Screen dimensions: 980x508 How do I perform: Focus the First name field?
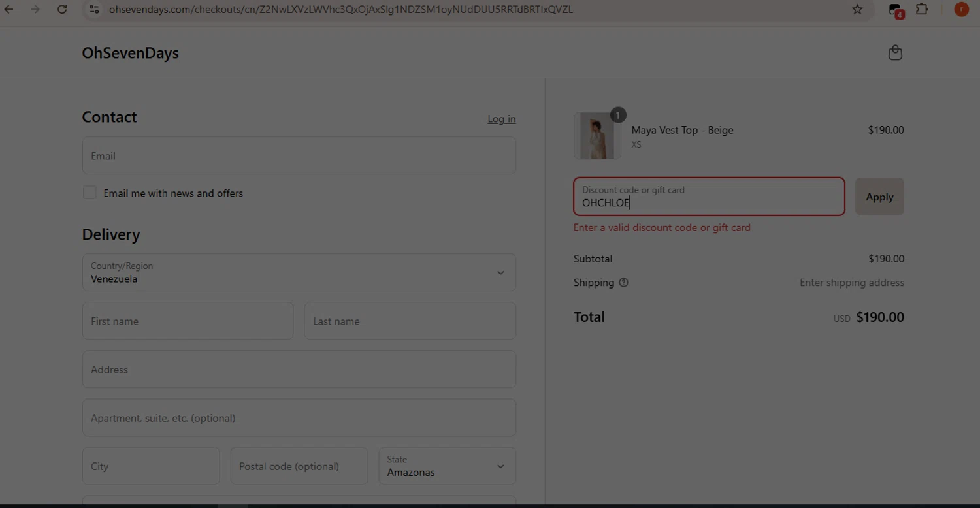click(x=188, y=321)
